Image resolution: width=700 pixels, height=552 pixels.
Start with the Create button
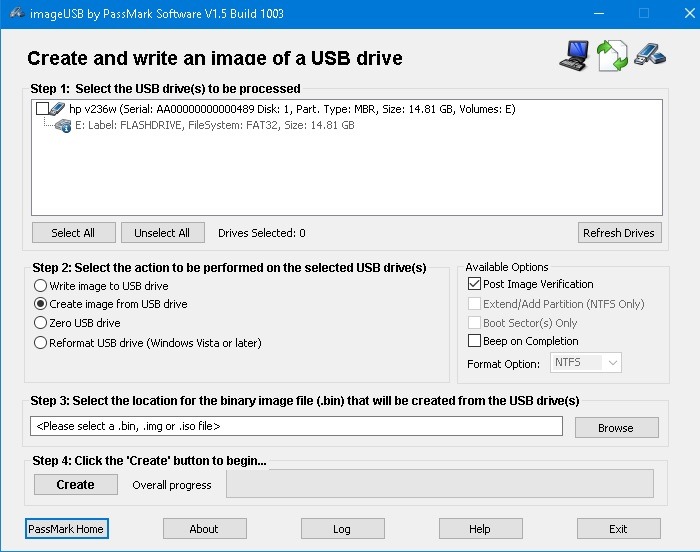(x=76, y=485)
